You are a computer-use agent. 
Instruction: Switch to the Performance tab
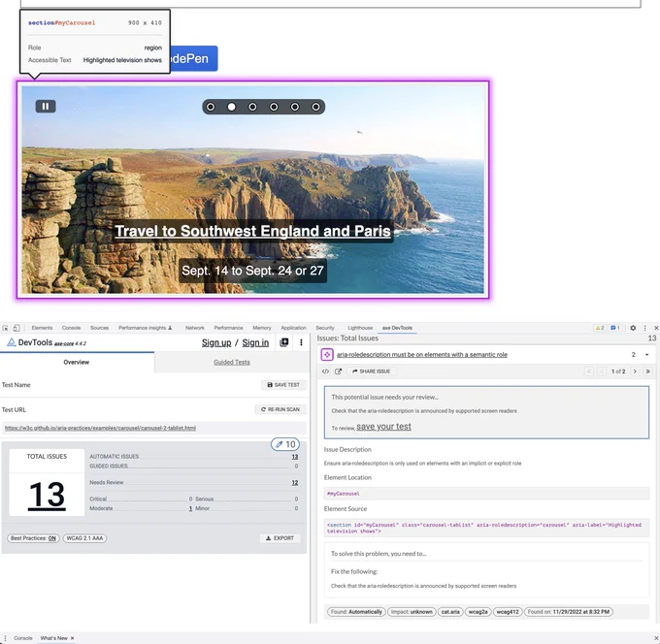click(x=228, y=328)
